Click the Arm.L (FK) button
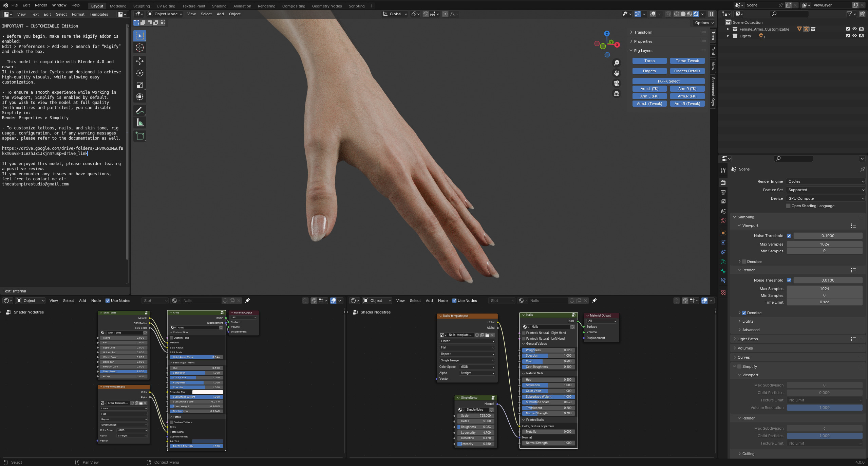This screenshot has width=868, height=466. pos(649,96)
